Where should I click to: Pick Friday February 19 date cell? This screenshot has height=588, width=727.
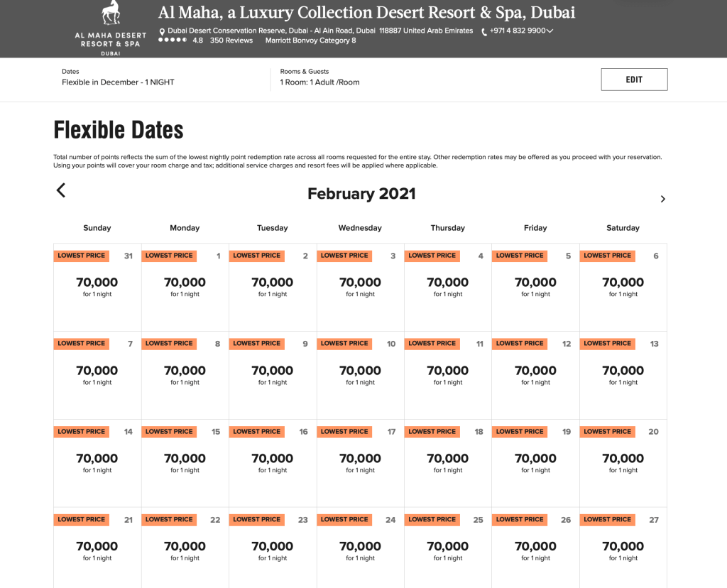(535, 463)
